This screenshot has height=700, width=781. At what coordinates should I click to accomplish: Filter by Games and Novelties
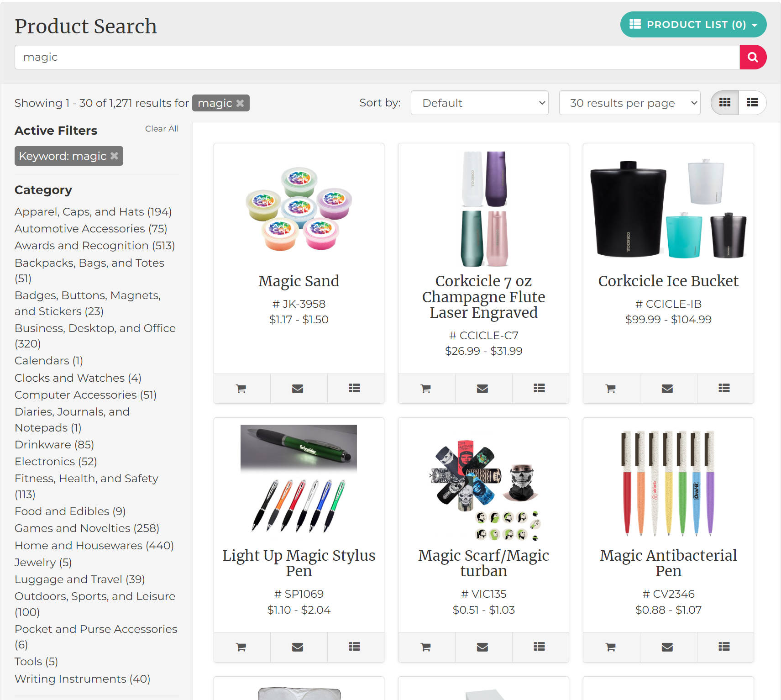tap(87, 528)
